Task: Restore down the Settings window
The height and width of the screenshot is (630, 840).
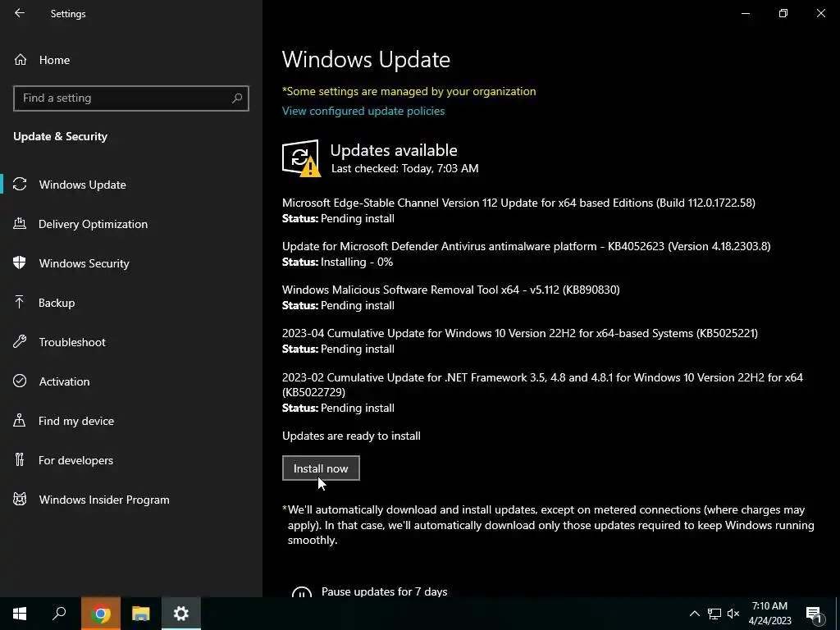Action: pyautogui.click(x=783, y=13)
